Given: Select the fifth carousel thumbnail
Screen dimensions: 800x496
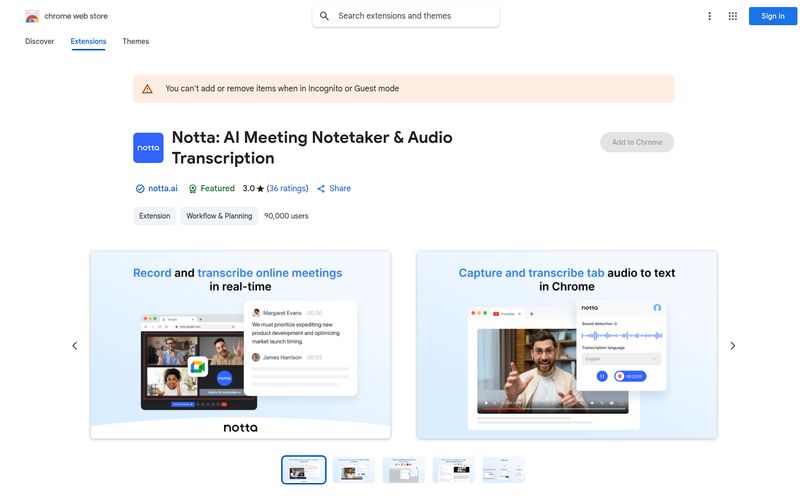Looking at the screenshot, I should coord(504,469).
